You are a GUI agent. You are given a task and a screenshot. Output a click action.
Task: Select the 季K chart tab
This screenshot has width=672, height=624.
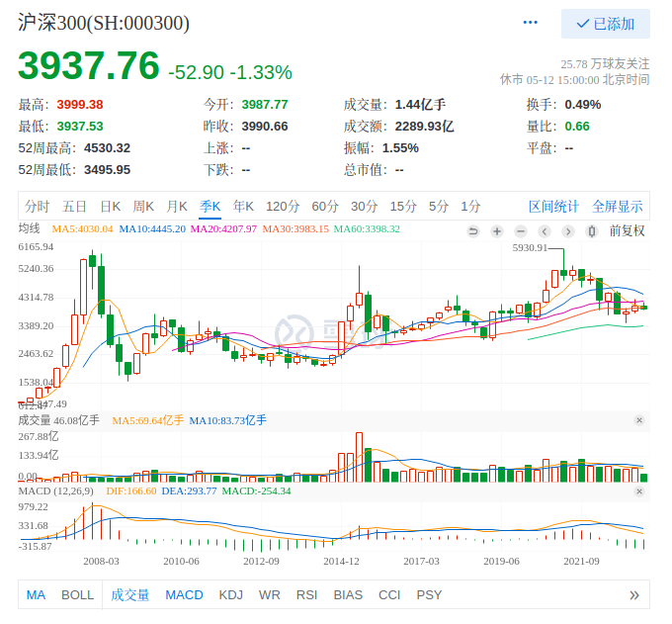(x=210, y=207)
